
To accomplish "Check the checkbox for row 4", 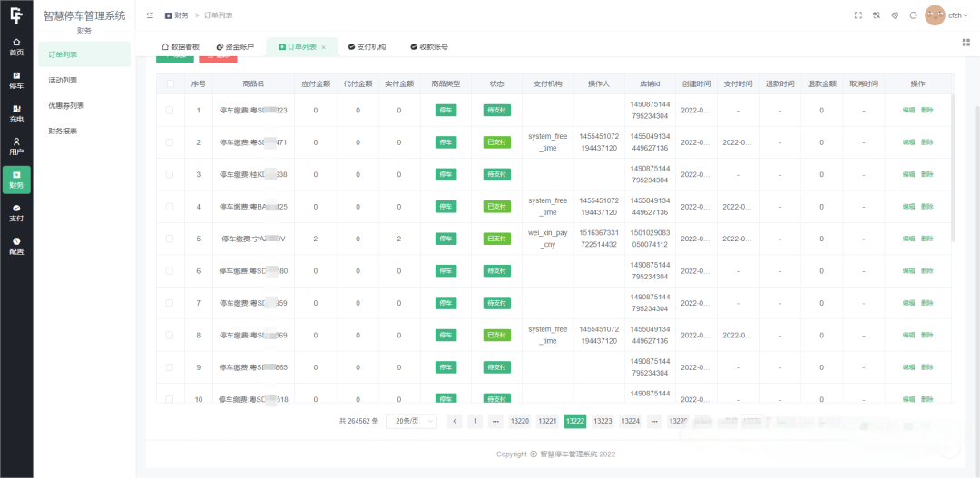I will pos(170,206).
